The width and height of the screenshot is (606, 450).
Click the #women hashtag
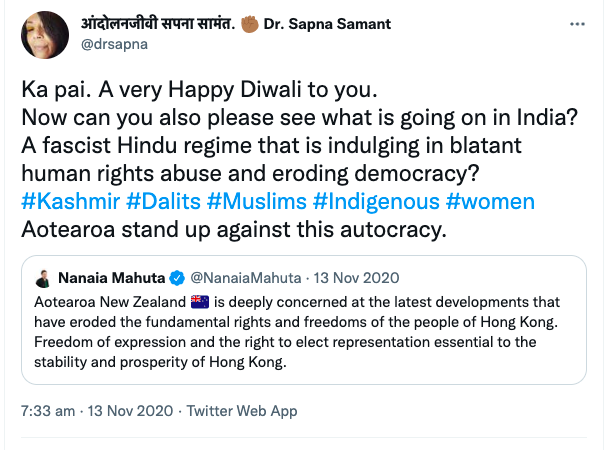tap(490, 201)
